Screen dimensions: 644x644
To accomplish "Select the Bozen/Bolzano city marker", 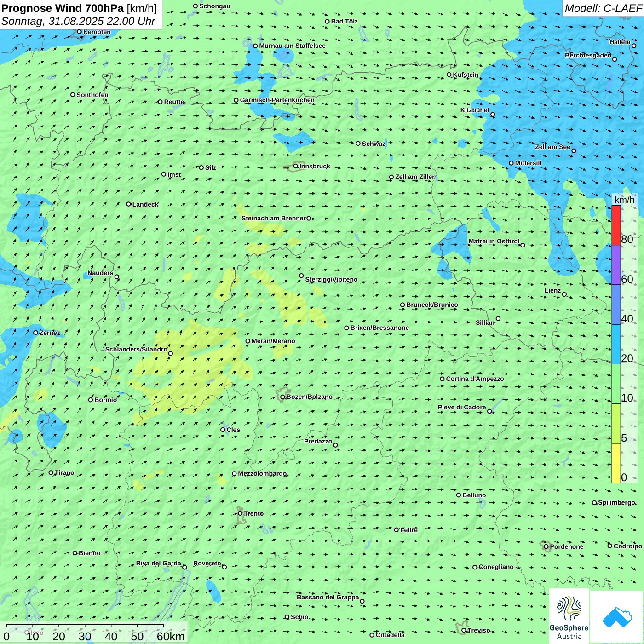I will pos(283,397).
